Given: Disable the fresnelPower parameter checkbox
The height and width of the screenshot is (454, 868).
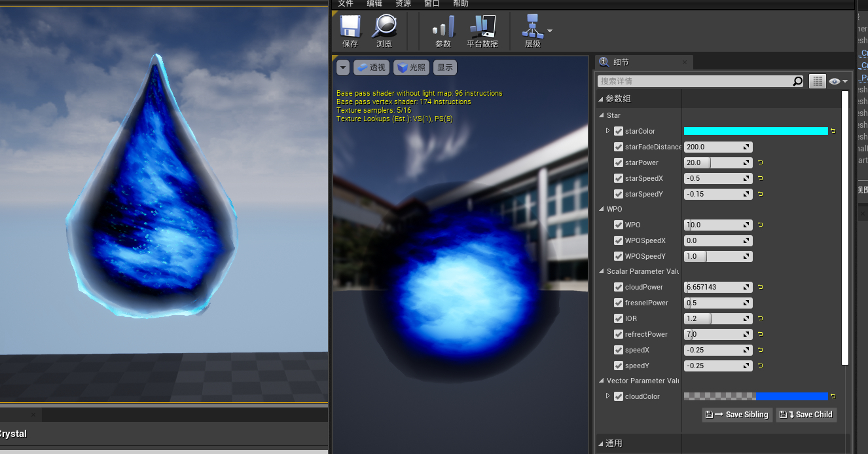Looking at the screenshot, I should [619, 303].
